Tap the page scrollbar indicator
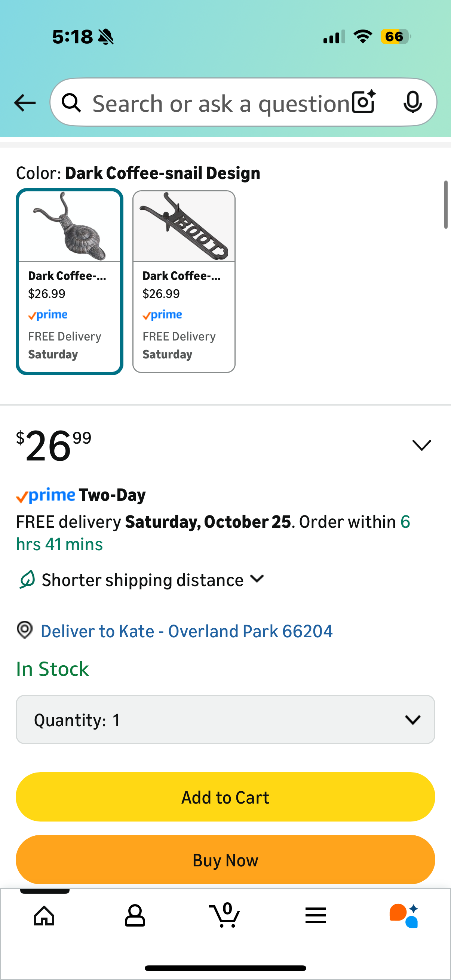 pos(446,205)
